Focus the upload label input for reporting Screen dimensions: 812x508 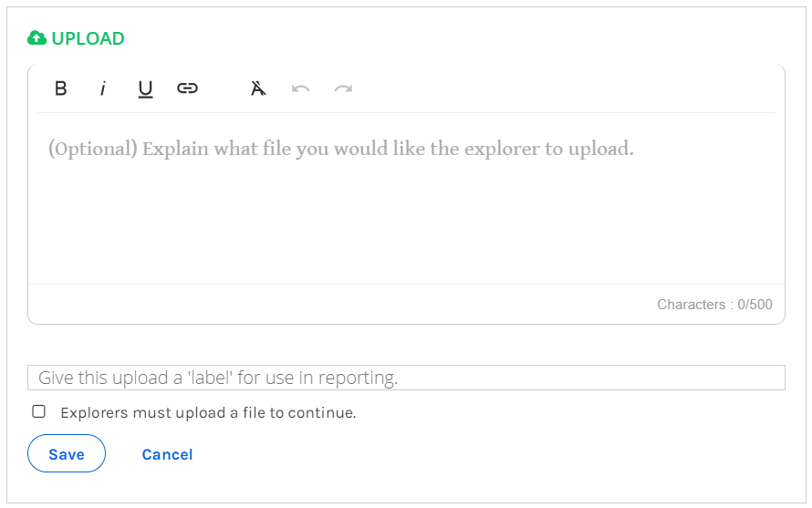(x=406, y=378)
